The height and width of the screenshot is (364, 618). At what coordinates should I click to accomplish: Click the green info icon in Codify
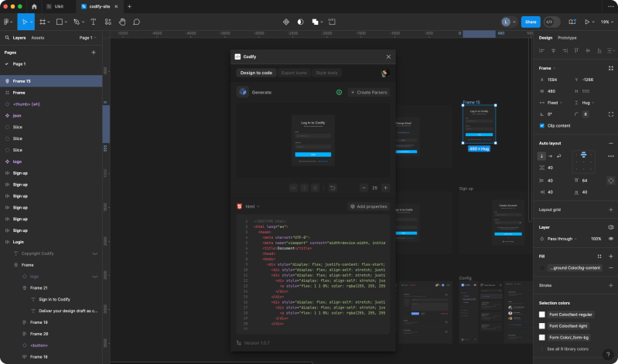[339, 92]
